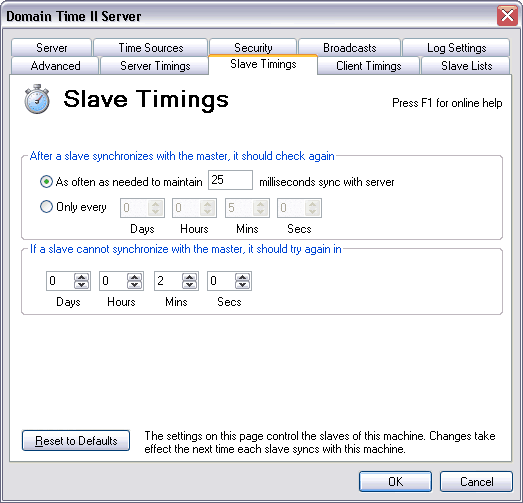The height and width of the screenshot is (503, 523).
Task: Open the Server Timings tab
Action: 155,66
